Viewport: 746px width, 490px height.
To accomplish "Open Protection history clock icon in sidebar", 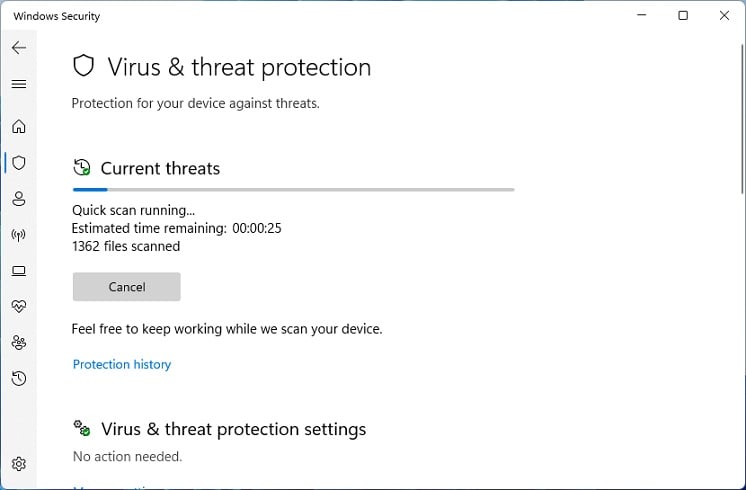I will tap(19, 378).
